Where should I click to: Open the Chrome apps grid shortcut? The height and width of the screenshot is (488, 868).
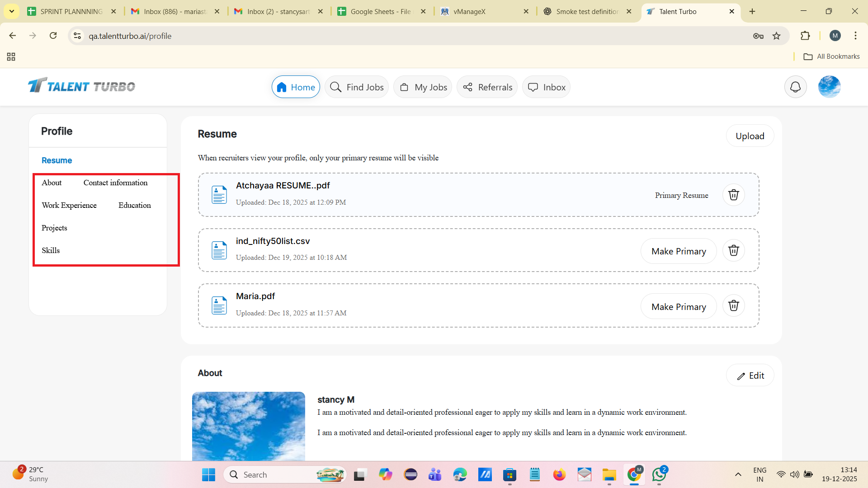click(x=11, y=56)
